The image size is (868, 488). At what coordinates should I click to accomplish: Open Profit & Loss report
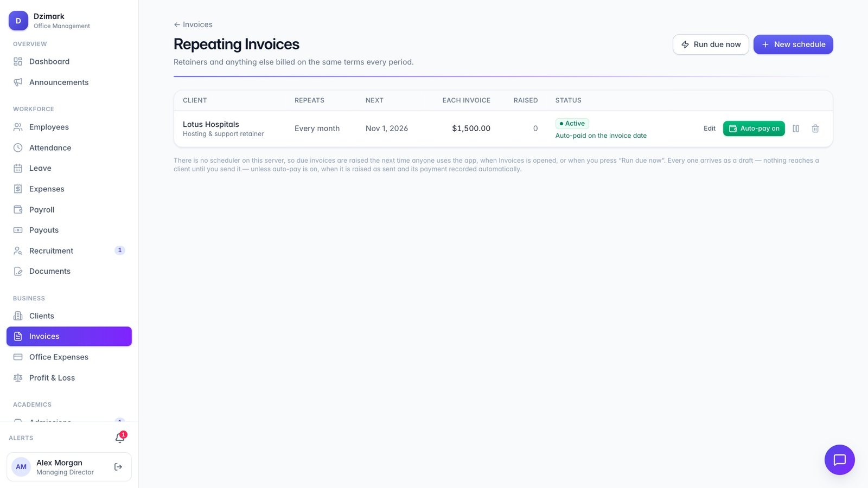(69, 377)
